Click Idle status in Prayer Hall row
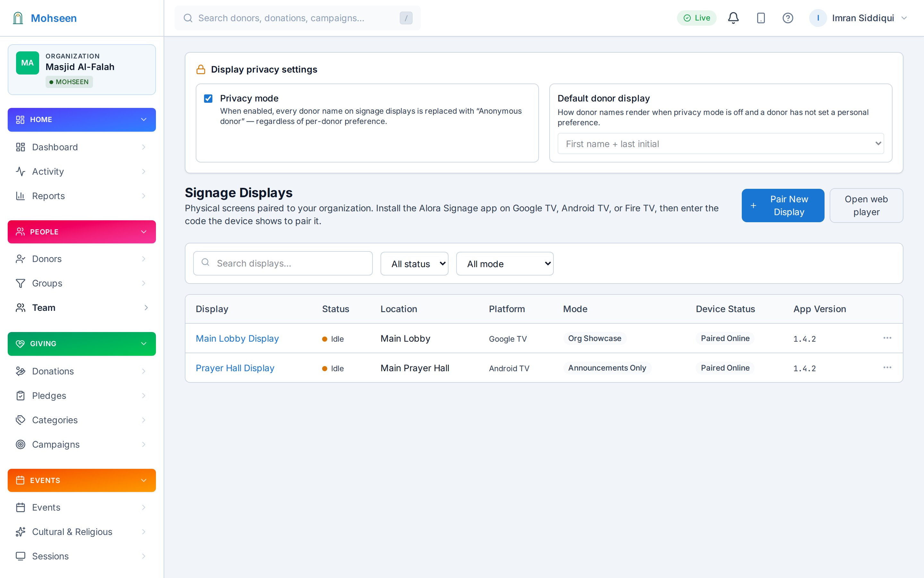The width and height of the screenshot is (924, 578). coord(333,369)
